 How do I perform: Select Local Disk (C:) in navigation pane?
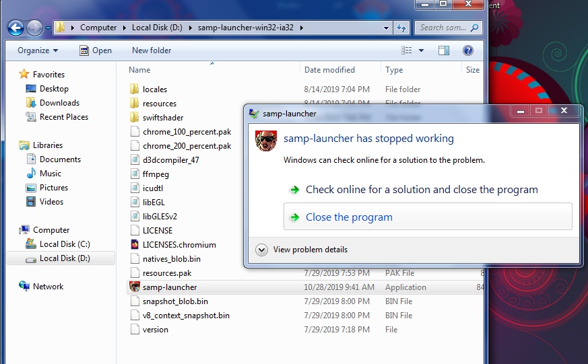[65, 244]
